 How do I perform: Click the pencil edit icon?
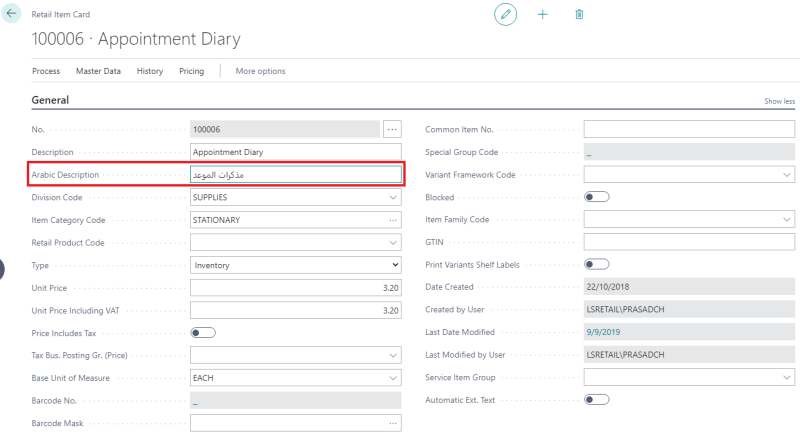pos(505,14)
